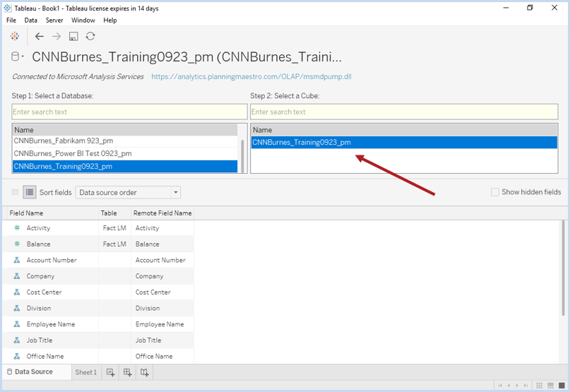Click the number type icon beside Activity
The width and height of the screenshot is (570, 392).
17,227
